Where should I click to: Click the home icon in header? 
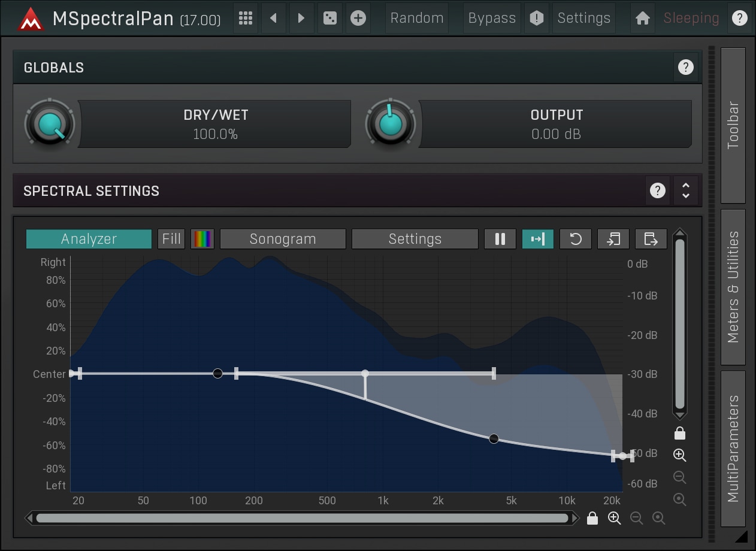click(642, 18)
